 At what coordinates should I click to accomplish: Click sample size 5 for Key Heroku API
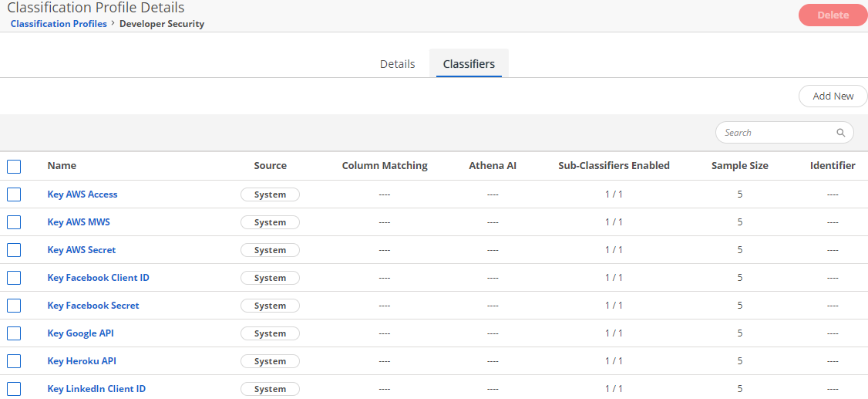click(739, 360)
